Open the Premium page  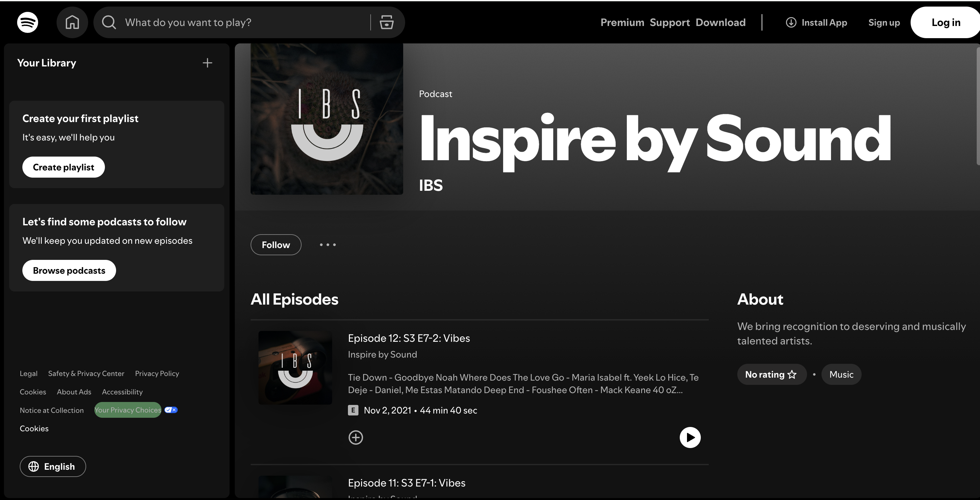coord(623,22)
